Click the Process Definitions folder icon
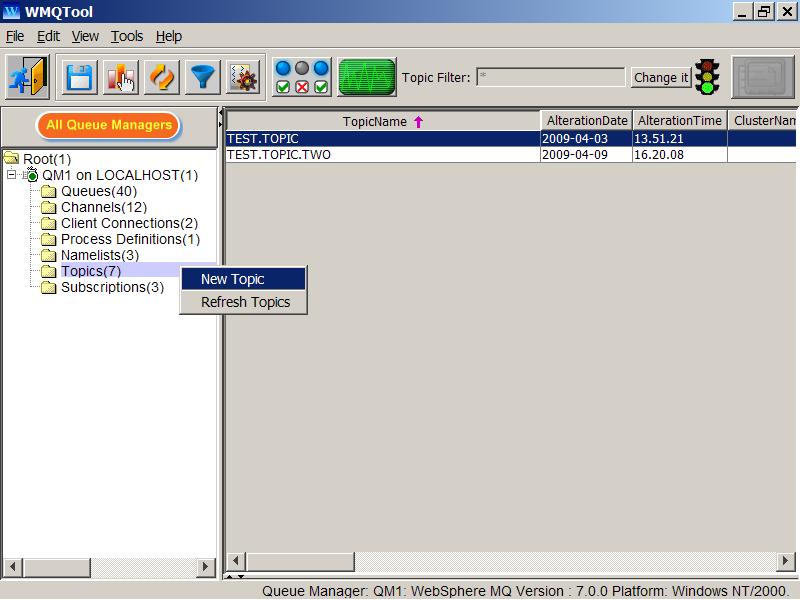800x600 pixels. (48, 239)
